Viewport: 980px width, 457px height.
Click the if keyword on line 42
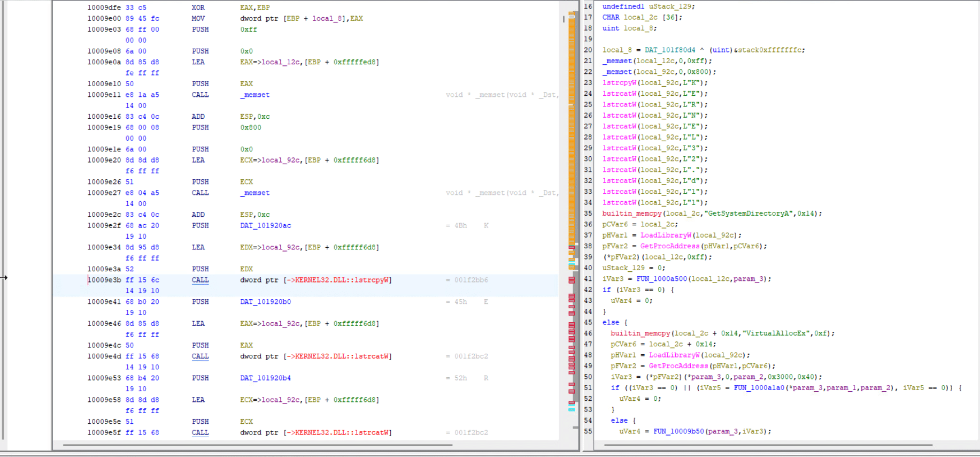[x=607, y=290]
